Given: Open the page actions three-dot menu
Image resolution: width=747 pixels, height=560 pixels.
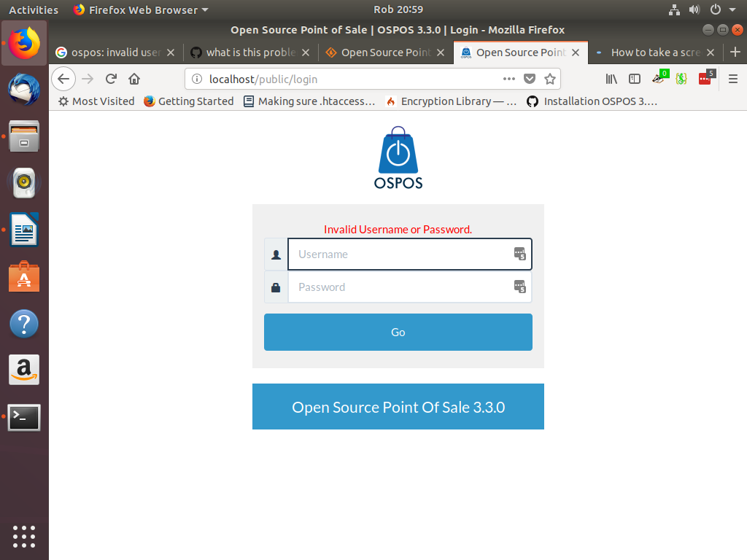Looking at the screenshot, I should [510, 79].
